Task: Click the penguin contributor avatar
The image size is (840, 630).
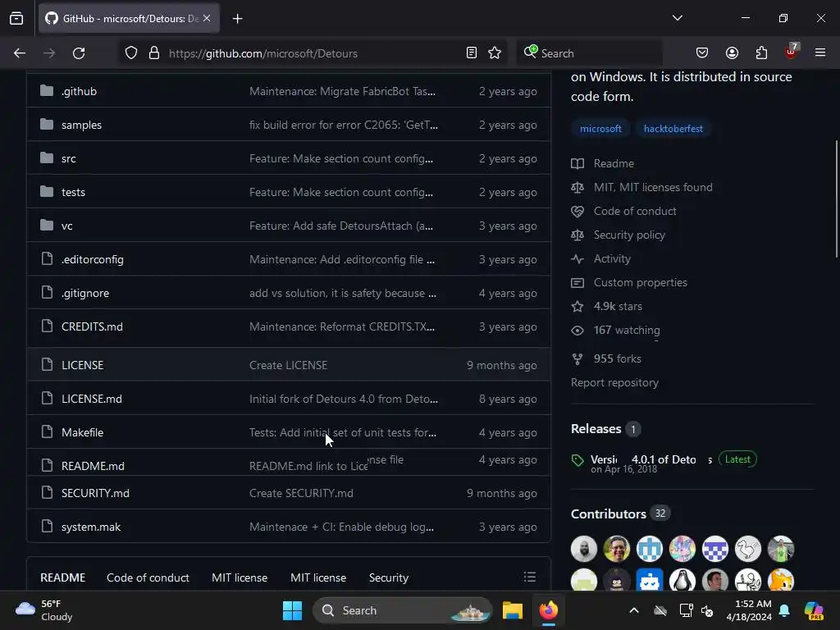Action: click(682, 580)
